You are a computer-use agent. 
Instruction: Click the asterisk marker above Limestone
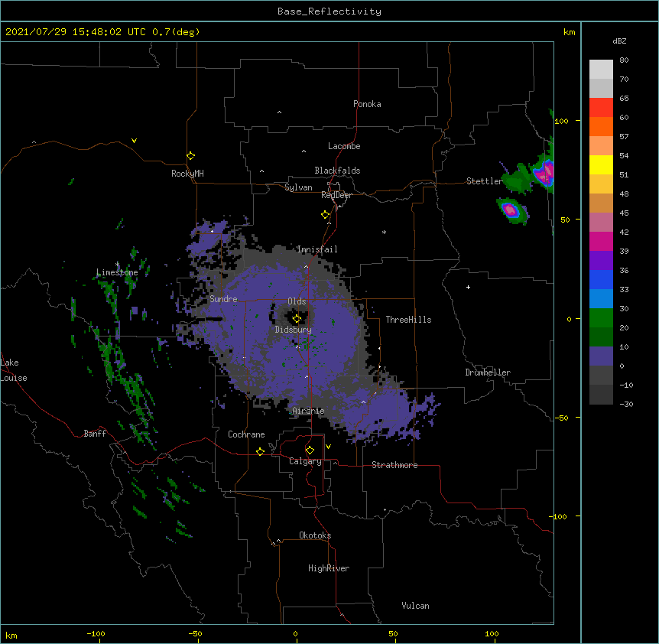[117, 264]
